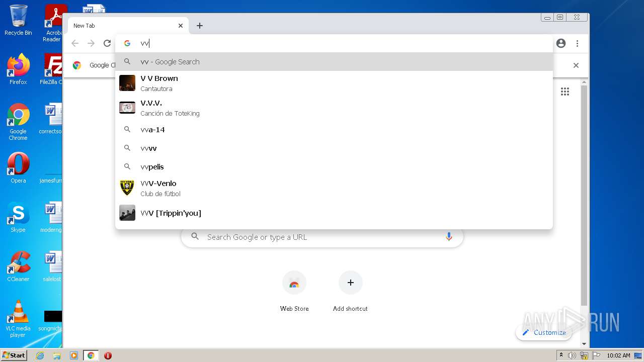
Task: Select the V V Brown suggestion
Action: click(334, 83)
